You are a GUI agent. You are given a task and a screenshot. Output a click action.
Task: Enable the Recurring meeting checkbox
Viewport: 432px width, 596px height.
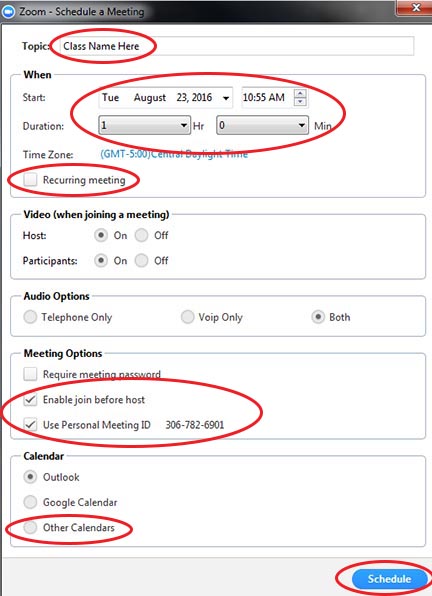click(30, 179)
